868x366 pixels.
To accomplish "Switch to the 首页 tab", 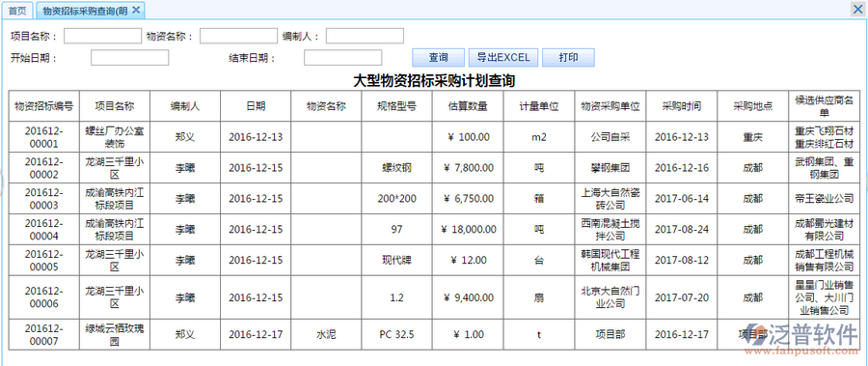I will (x=17, y=10).
